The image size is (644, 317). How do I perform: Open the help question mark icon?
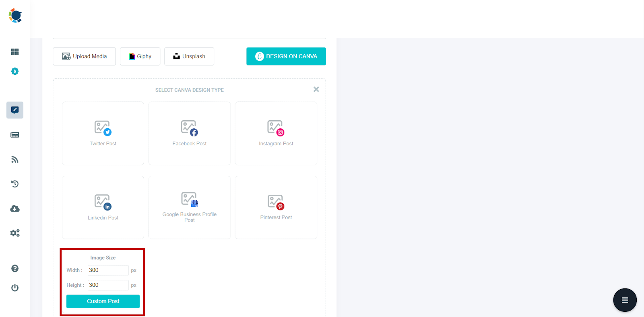tap(15, 268)
